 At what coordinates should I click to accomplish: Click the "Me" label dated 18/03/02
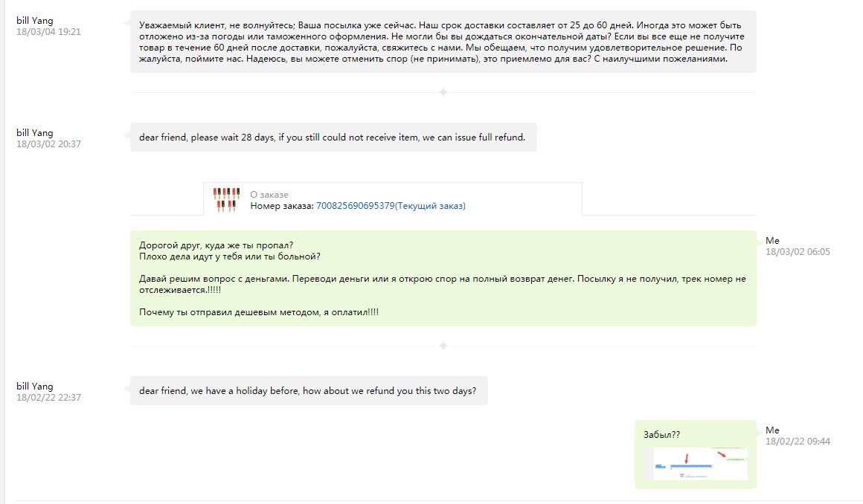pos(772,240)
